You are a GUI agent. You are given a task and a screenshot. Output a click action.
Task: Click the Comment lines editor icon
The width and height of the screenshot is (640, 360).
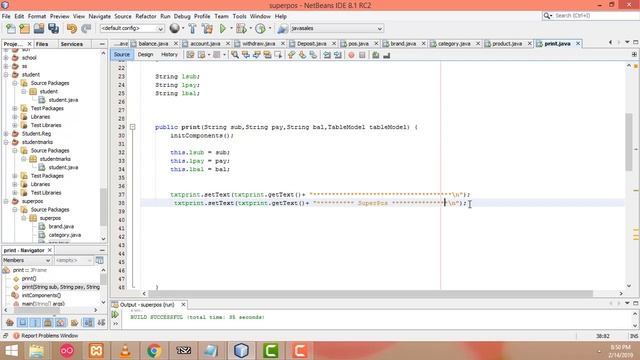pyautogui.click(x=376, y=55)
